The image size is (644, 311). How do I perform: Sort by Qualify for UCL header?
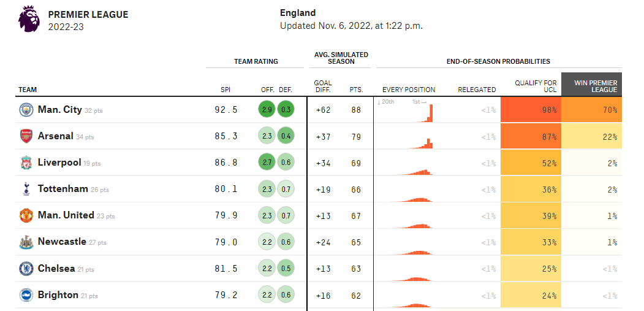click(x=536, y=86)
